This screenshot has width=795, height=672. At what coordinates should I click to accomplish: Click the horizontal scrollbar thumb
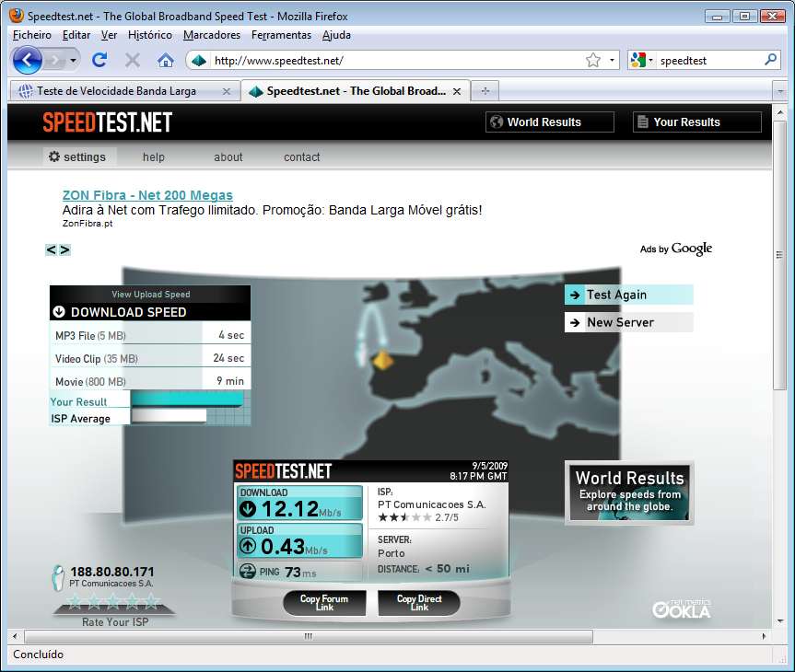click(309, 636)
